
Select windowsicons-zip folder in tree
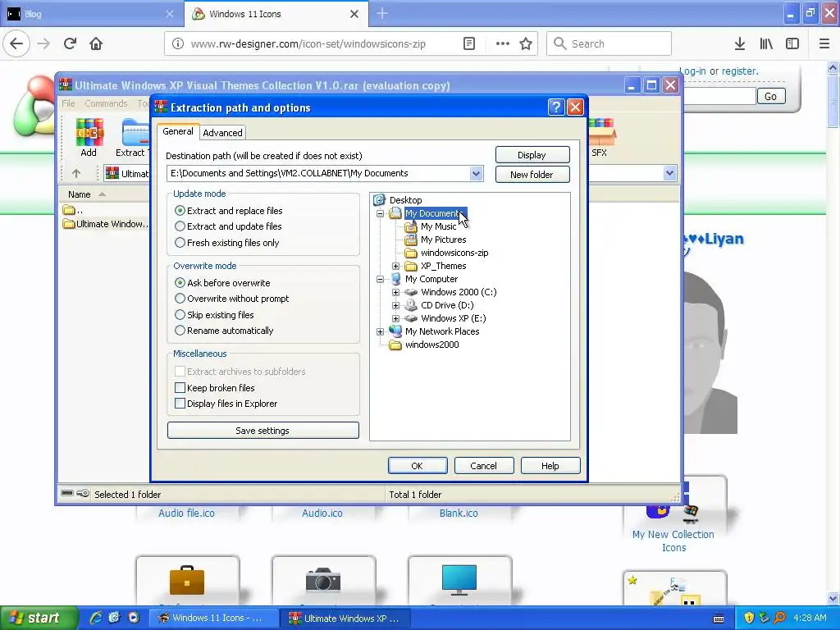point(454,253)
